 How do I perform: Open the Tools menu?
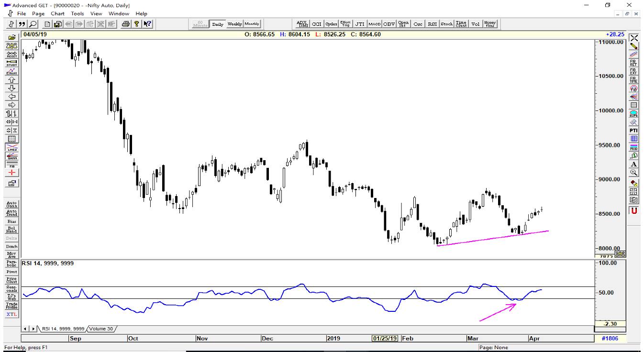[78, 13]
